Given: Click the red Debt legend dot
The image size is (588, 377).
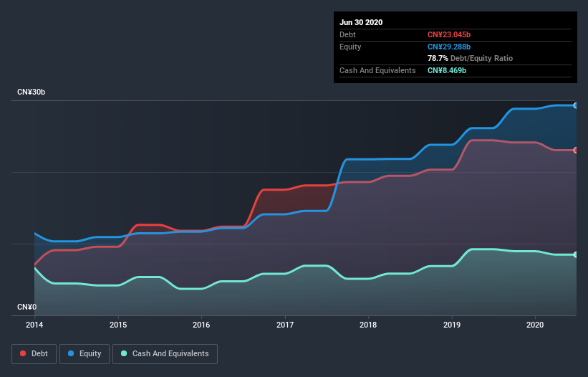Looking at the screenshot, I should tap(23, 353).
